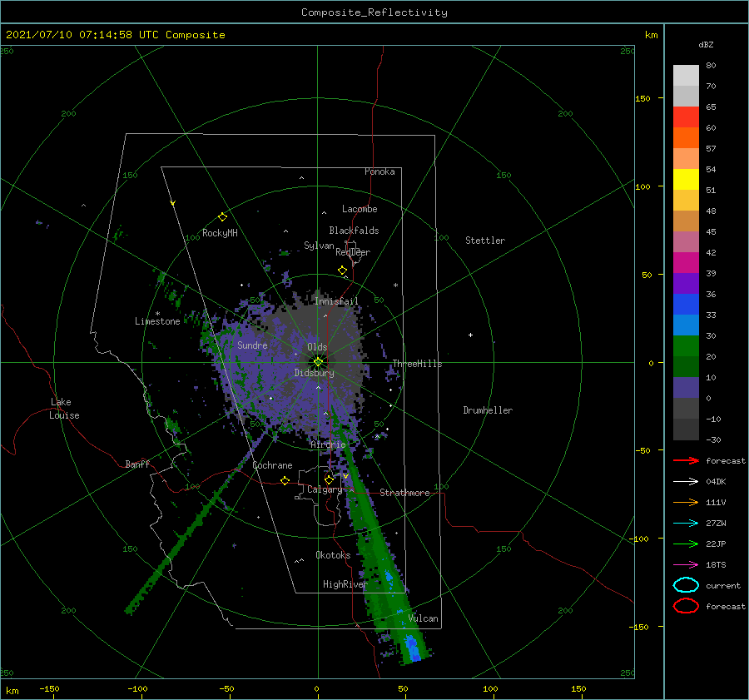Click the RockyMH label

(x=220, y=233)
